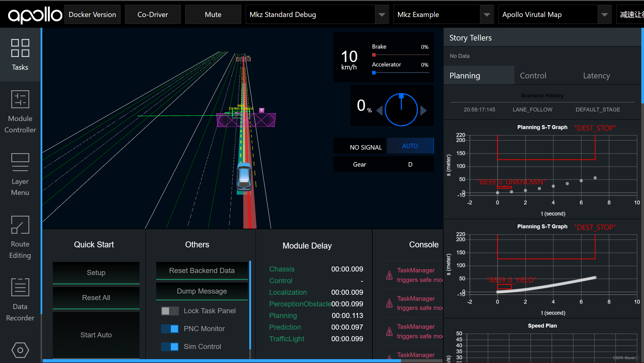Turn off the Sim Control switch
This screenshot has width=644, height=363.
[170, 347]
